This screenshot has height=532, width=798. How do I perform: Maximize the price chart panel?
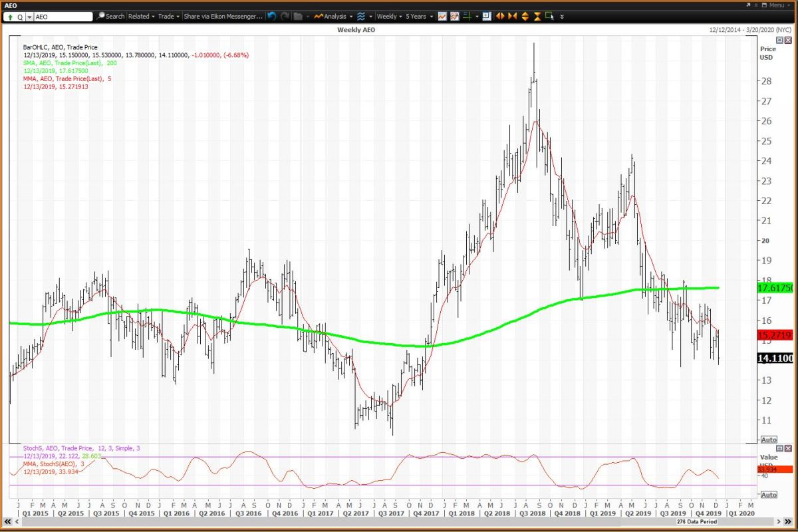click(780, 40)
